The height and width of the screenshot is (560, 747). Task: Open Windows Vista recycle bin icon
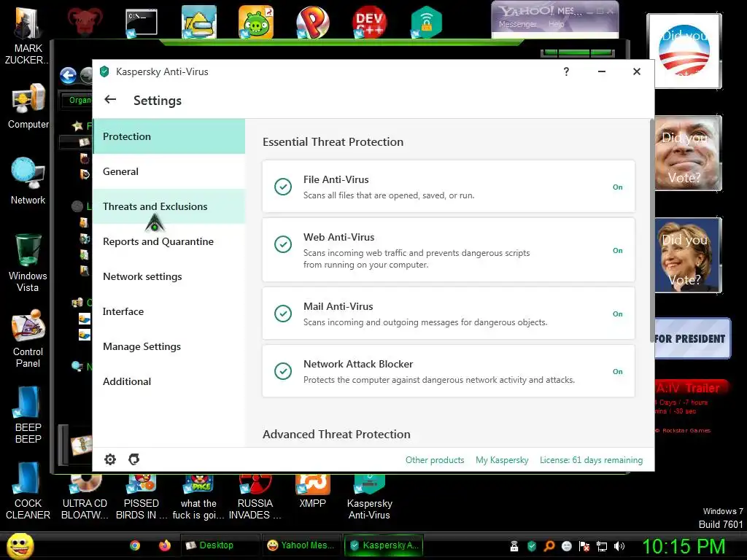28,262
